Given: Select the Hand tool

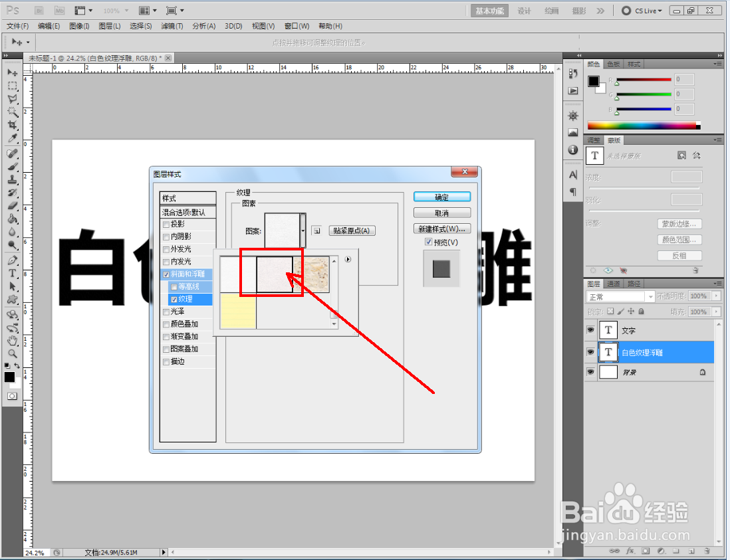Looking at the screenshot, I should click(12, 341).
